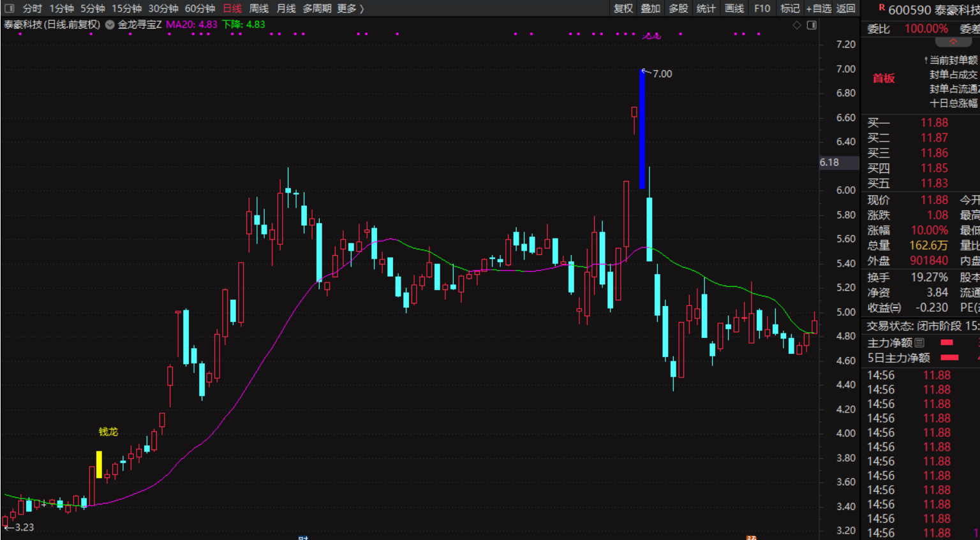The width and height of the screenshot is (980, 540).
Task: Click the list icon next to 主力净额
Action: pyautogui.click(x=919, y=343)
